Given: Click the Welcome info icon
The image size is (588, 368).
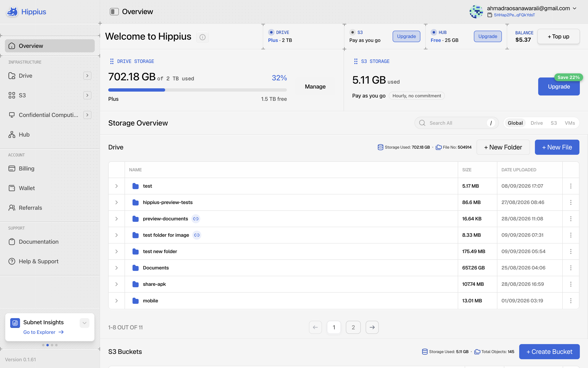Looking at the screenshot, I should [x=202, y=37].
